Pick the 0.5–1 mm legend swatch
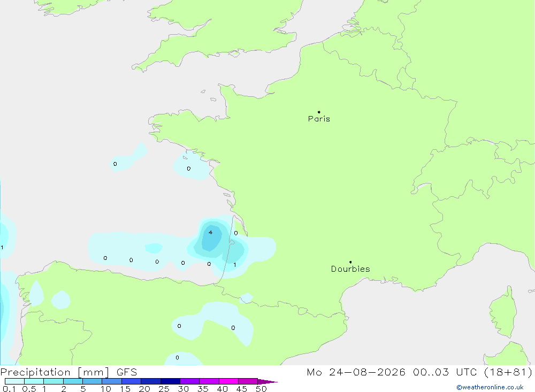 (x=34, y=381)
